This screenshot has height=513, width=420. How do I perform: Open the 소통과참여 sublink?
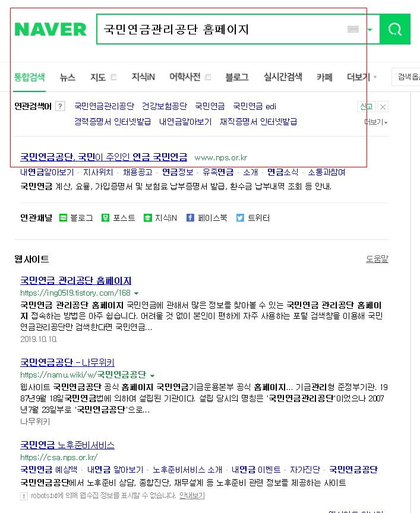326,172
